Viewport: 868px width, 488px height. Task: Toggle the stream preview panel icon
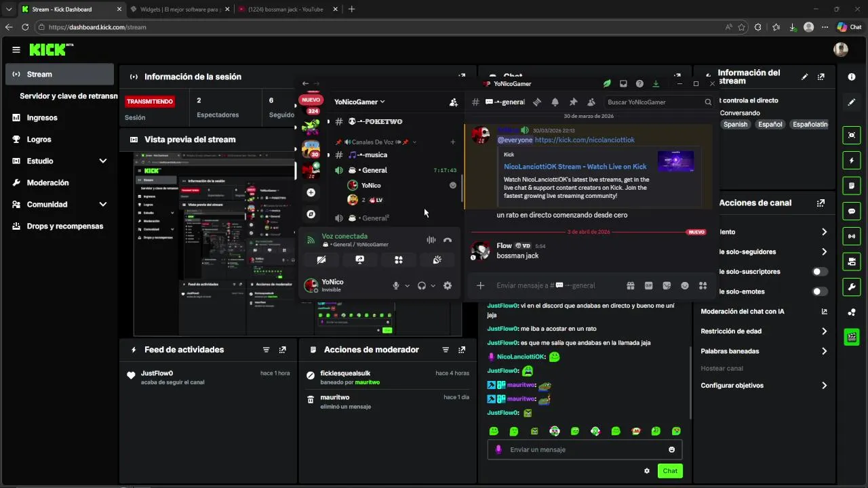[852, 135]
